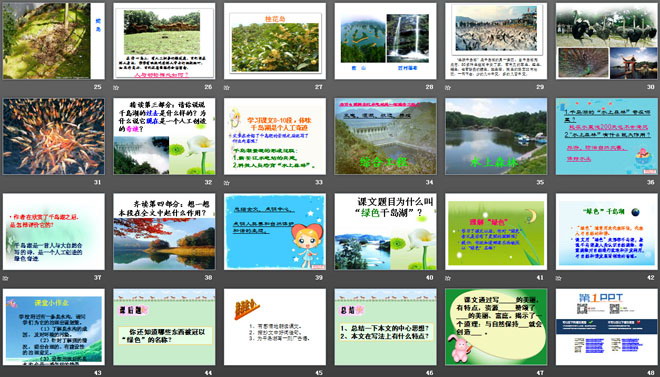Click slide number label 40

pos(429,278)
